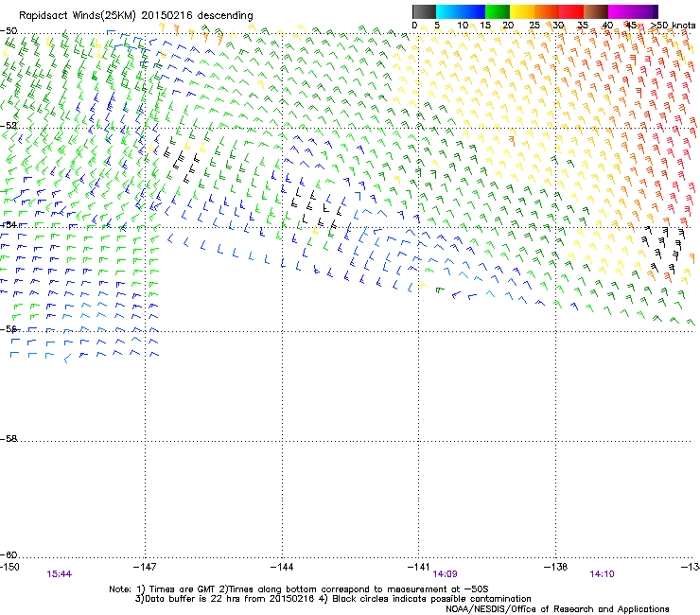The image size is (700, 615).
Task: Click the purple 14:10 swath time
Action: click(602, 574)
